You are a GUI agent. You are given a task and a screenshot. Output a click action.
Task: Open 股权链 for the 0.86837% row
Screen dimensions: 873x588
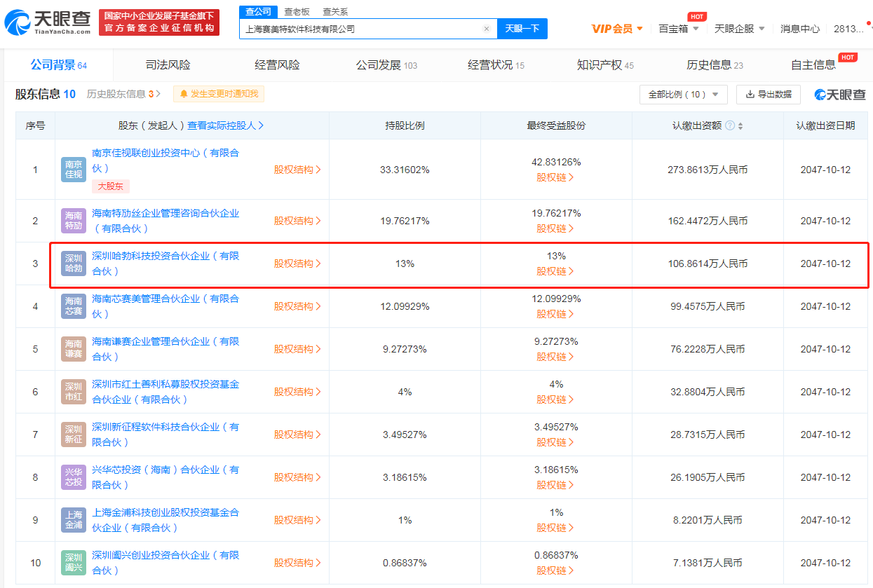coord(555,570)
